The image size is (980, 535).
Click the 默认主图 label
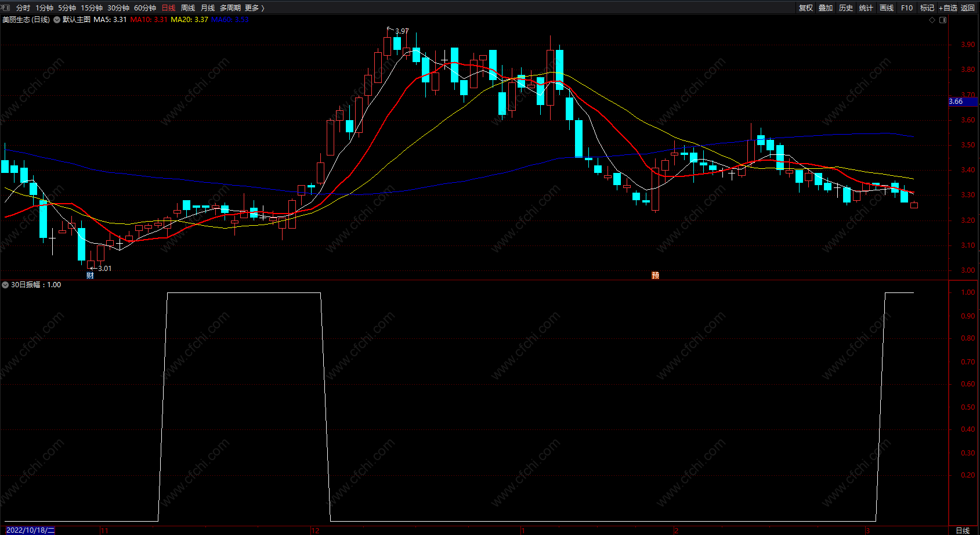point(77,20)
